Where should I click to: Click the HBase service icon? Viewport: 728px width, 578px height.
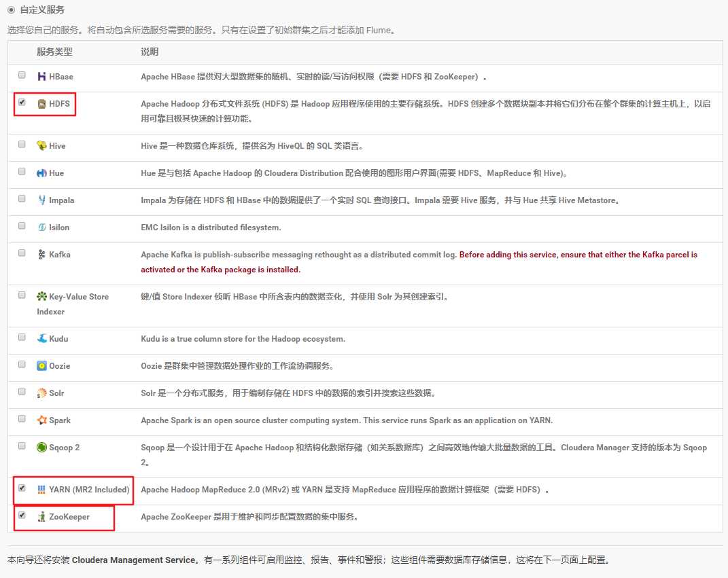pyautogui.click(x=41, y=77)
